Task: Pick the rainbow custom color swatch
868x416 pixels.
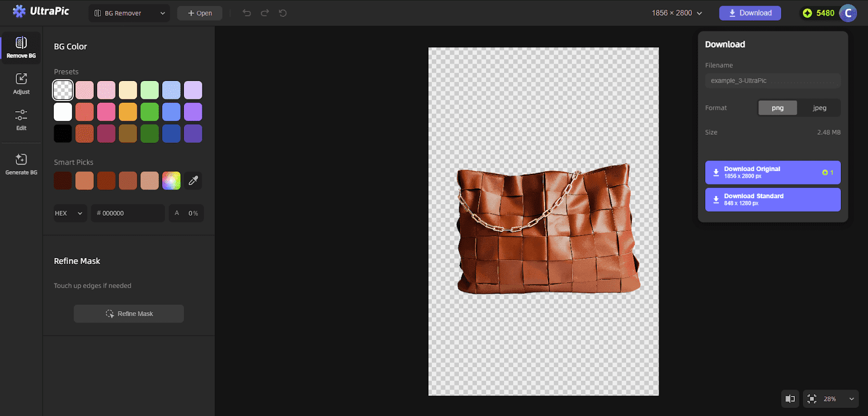Action: coord(171,181)
